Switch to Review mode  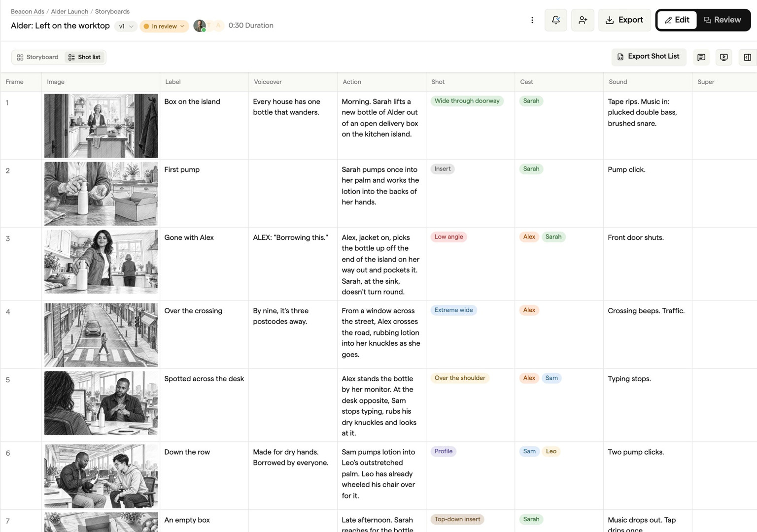[x=723, y=20]
